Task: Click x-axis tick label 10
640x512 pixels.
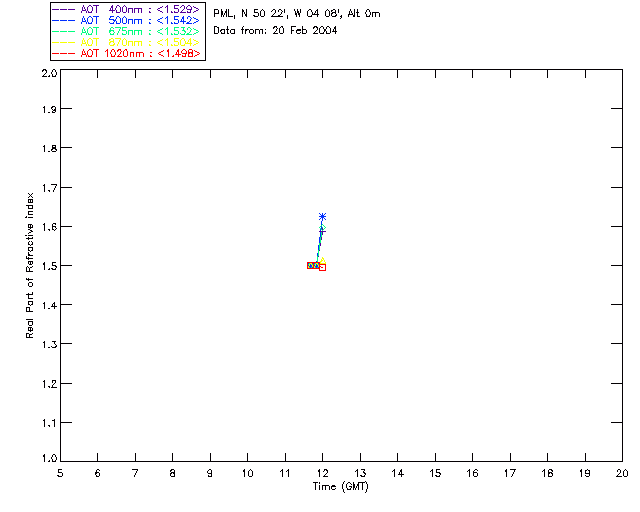Action: (247, 473)
